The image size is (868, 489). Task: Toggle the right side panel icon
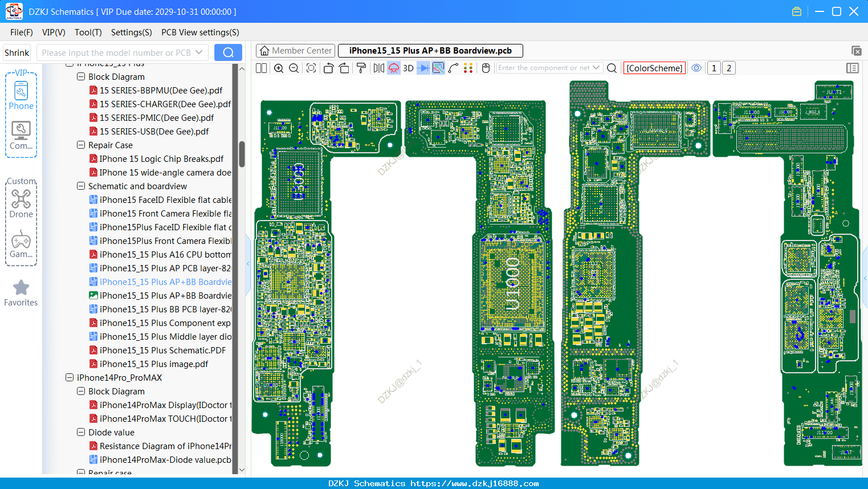(x=853, y=68)
